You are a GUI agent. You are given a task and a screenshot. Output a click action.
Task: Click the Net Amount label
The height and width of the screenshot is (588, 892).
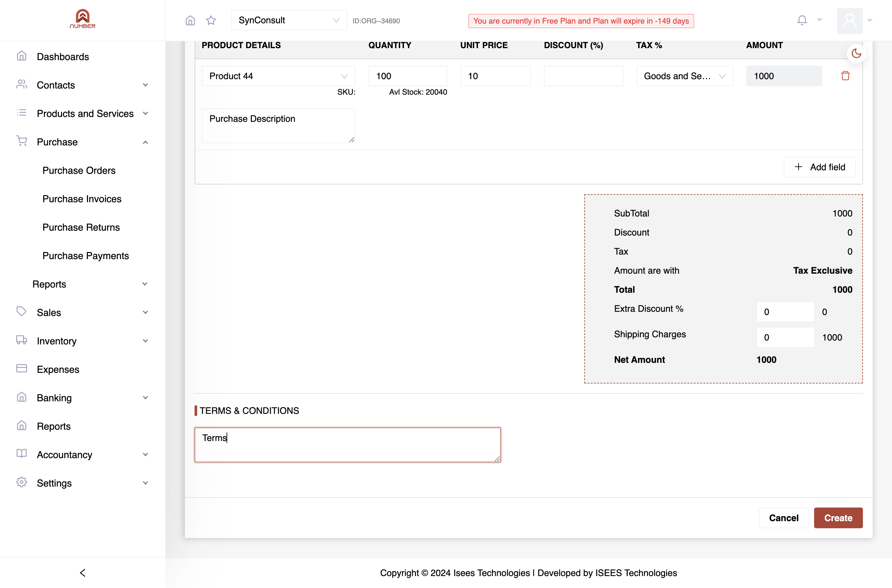pos(639,360)
